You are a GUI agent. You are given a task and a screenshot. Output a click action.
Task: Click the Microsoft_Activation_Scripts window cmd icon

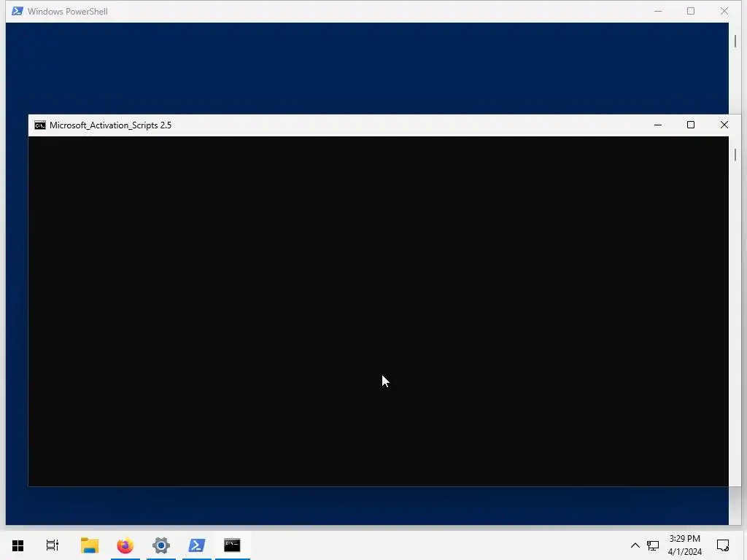coord(40,125)
